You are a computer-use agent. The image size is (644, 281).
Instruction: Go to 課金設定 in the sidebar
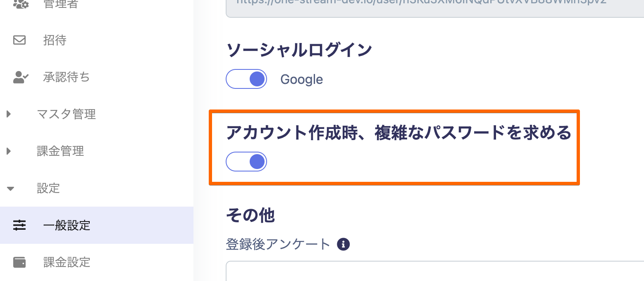tap(67, 262)
